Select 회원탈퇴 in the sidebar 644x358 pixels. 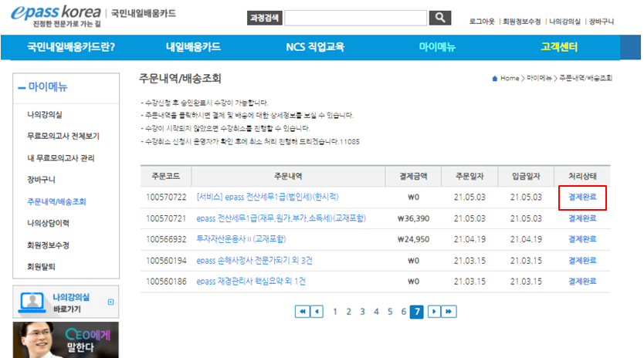[x=41, y=266]
